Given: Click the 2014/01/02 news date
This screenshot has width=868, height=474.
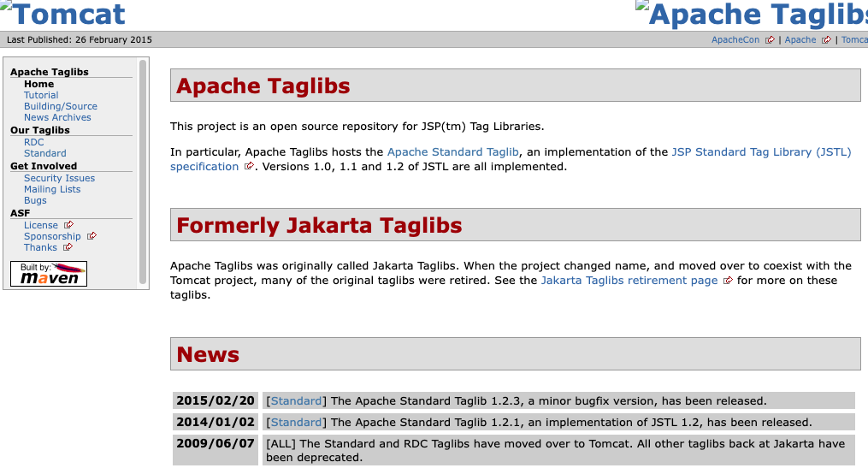Looking at the screenshot, I should [216, 422].
